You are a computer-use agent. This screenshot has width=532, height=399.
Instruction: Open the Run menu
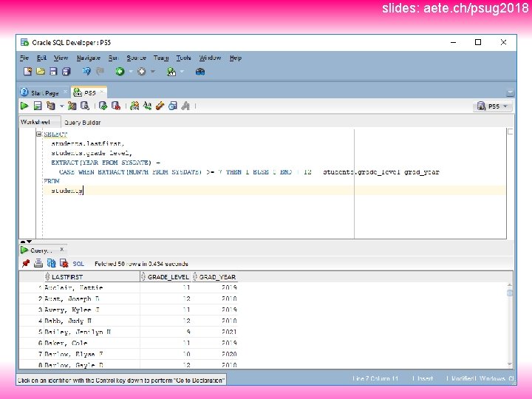[113, 58]
